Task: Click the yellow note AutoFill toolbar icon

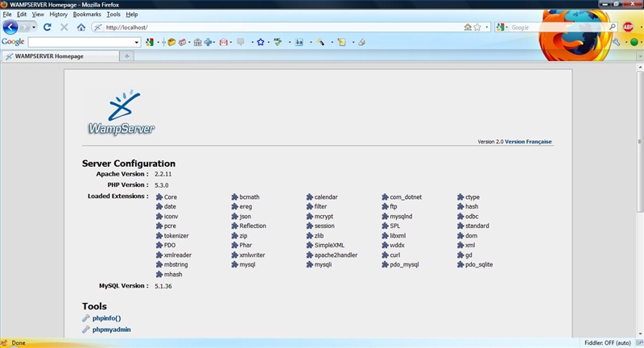Action: tap(341, 42)
